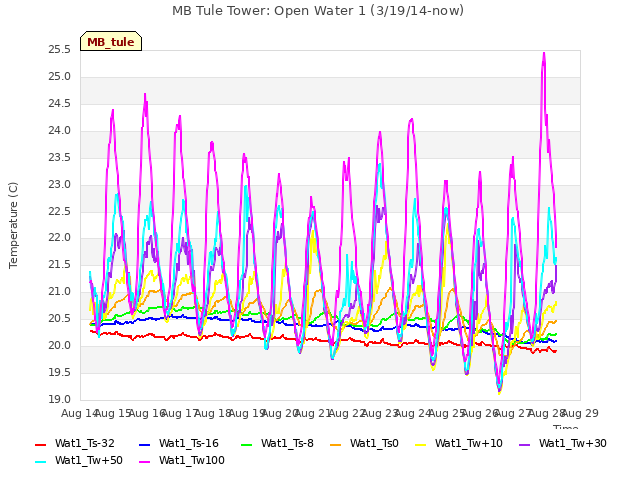Click the magenta peak on Aug 28

click(x=544, y=53)
